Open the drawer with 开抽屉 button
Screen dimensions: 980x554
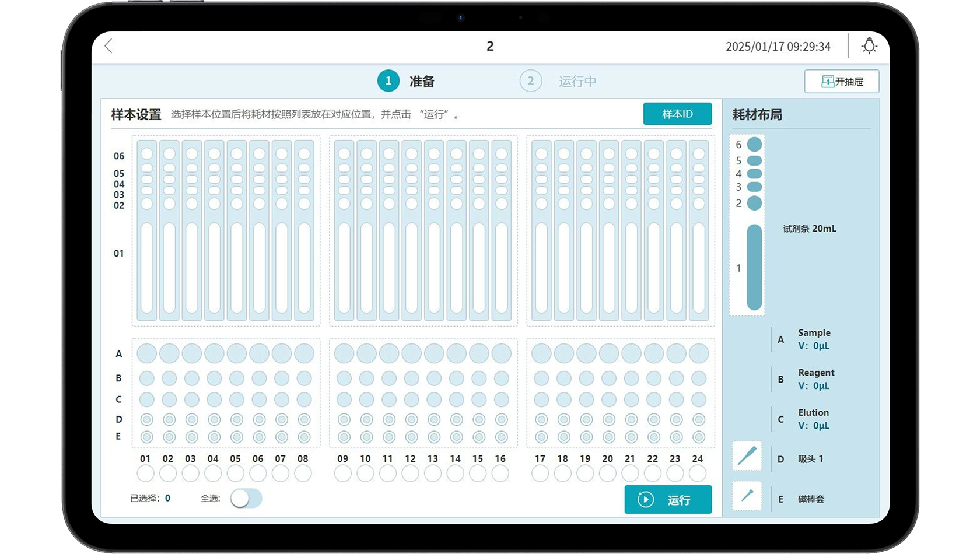click(x=841, y=82)
